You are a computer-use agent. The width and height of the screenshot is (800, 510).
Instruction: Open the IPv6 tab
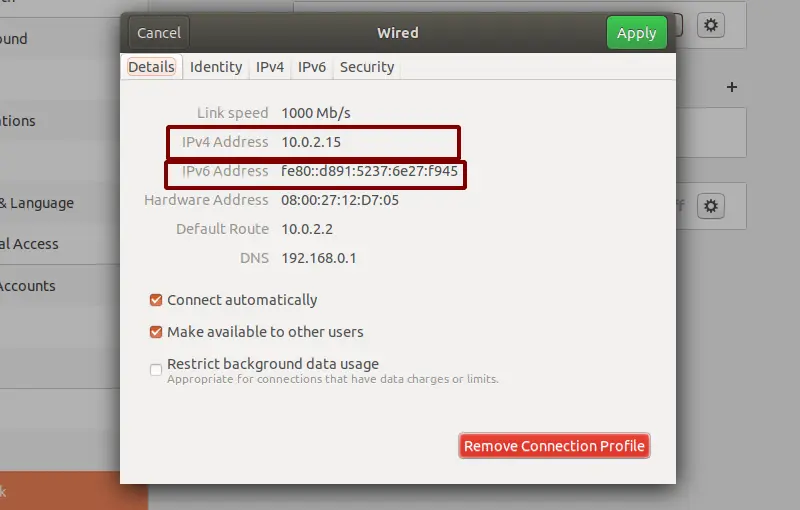tap(312, 67)
